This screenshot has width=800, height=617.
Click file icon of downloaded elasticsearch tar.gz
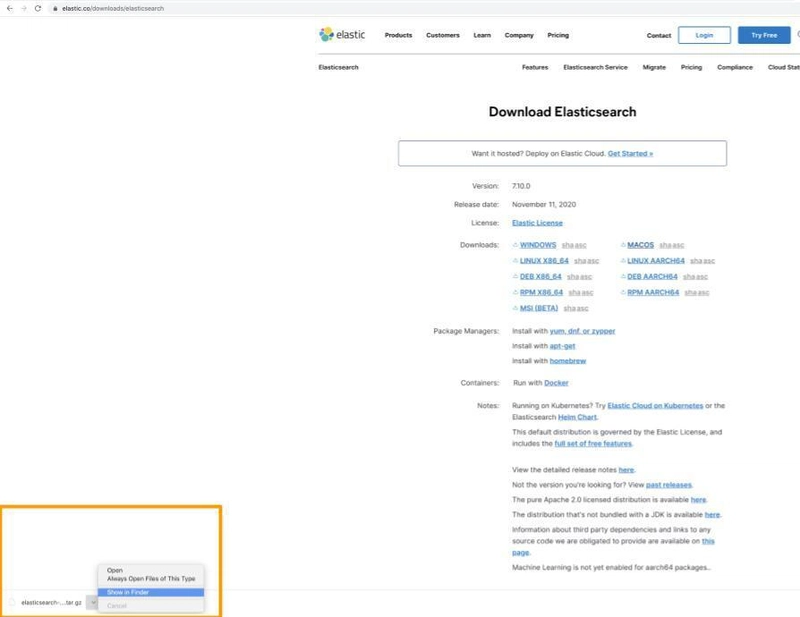tap(12, 602)
